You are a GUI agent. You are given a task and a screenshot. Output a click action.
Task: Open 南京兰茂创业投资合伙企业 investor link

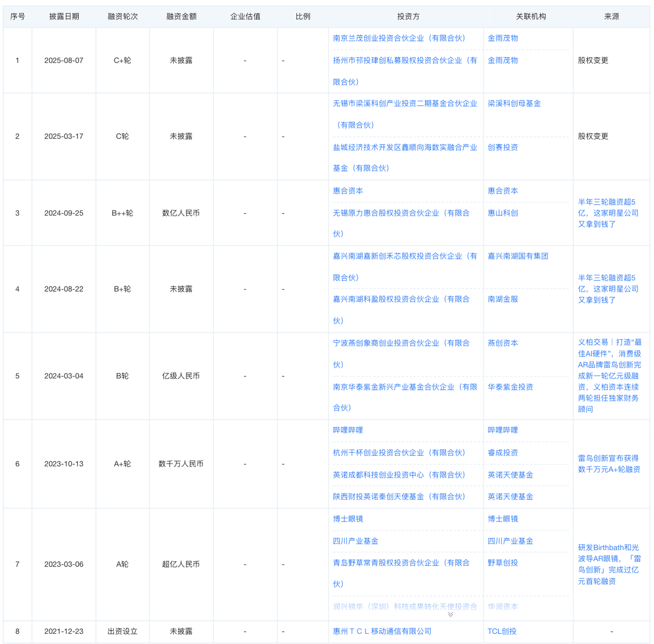(399, 38)
